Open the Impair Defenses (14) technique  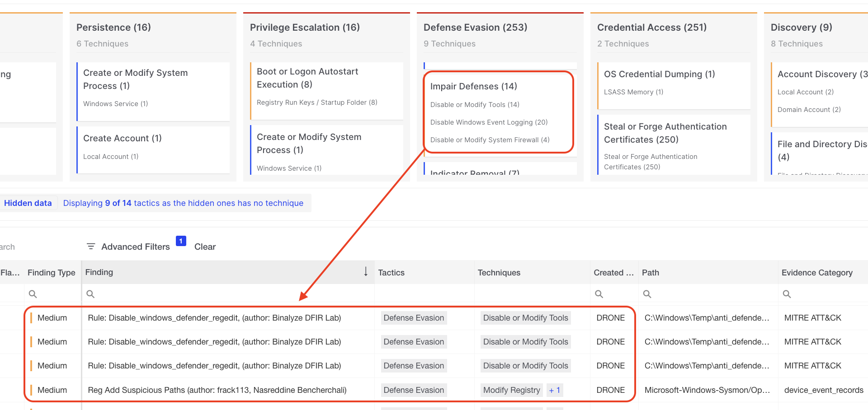point(473,86)
